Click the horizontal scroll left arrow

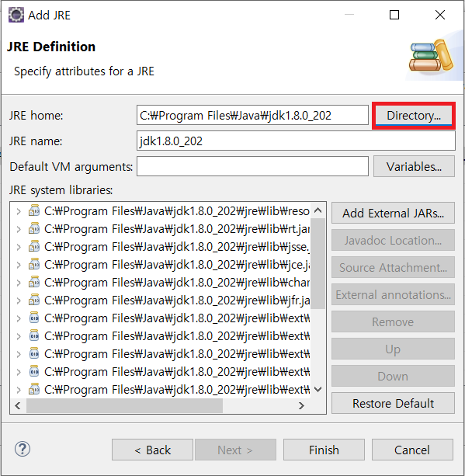pos(18,405)
